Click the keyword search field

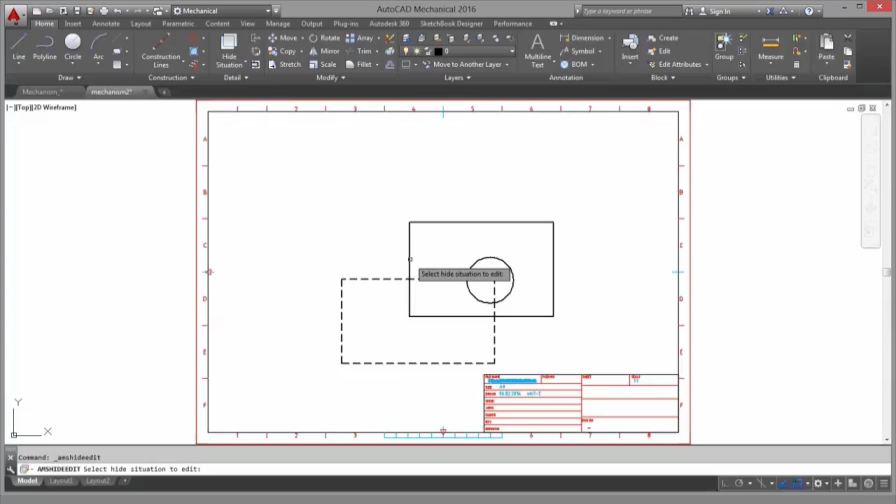(631, 11)
